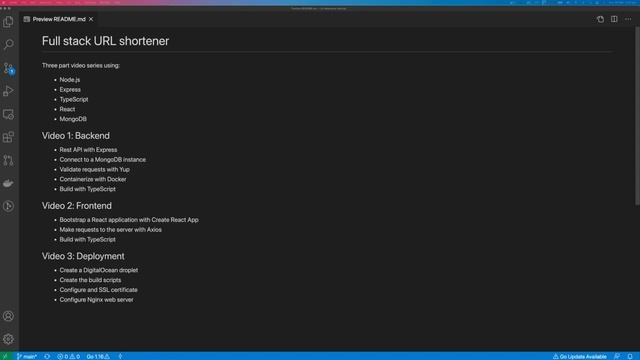Open the activity bar icon below Docker
The image size is (640, 360).
pyautogui.click(x=8, y=206)
